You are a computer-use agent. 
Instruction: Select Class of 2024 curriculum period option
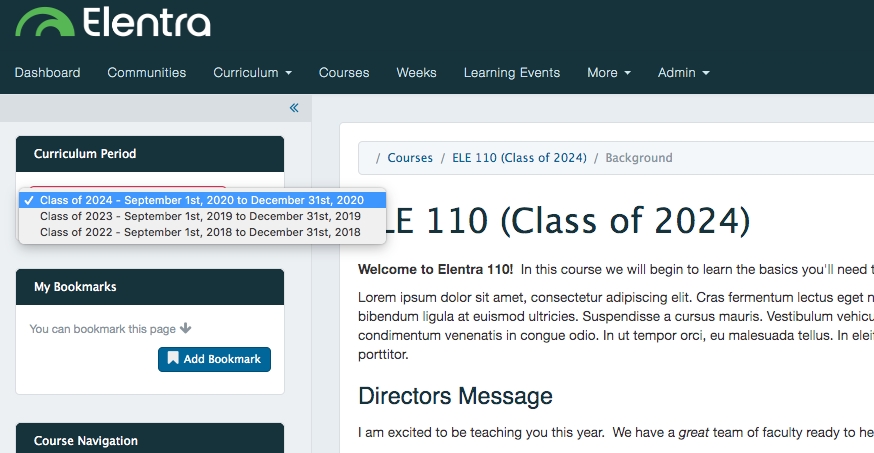point(201,200)
